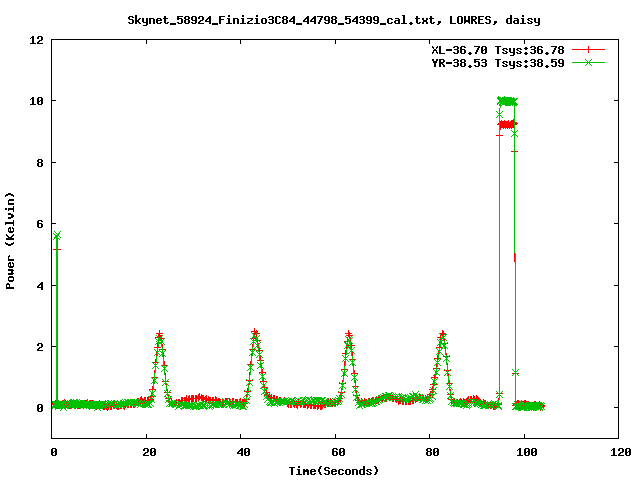The image size is (640, 480).
Task: Click y-axis tick label 4
Action: pos(40,286)
